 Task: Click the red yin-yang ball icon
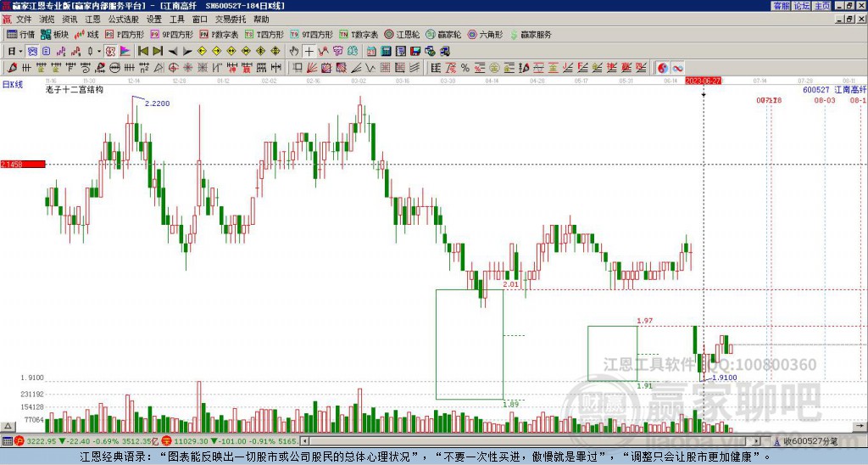click(662, 68)
